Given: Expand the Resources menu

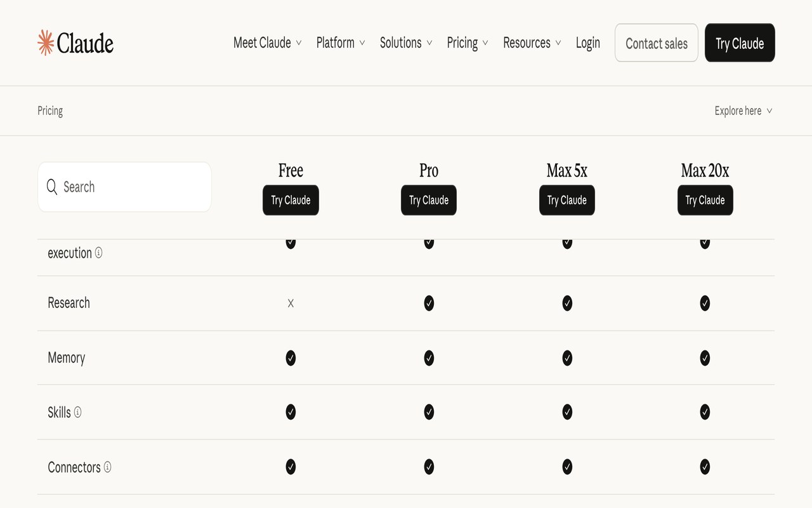Looking at the screenshot, I should pos(532,43).
